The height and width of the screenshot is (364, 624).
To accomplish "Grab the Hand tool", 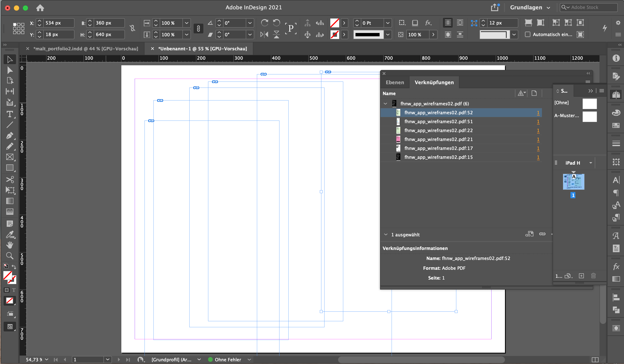I will 10,245.
